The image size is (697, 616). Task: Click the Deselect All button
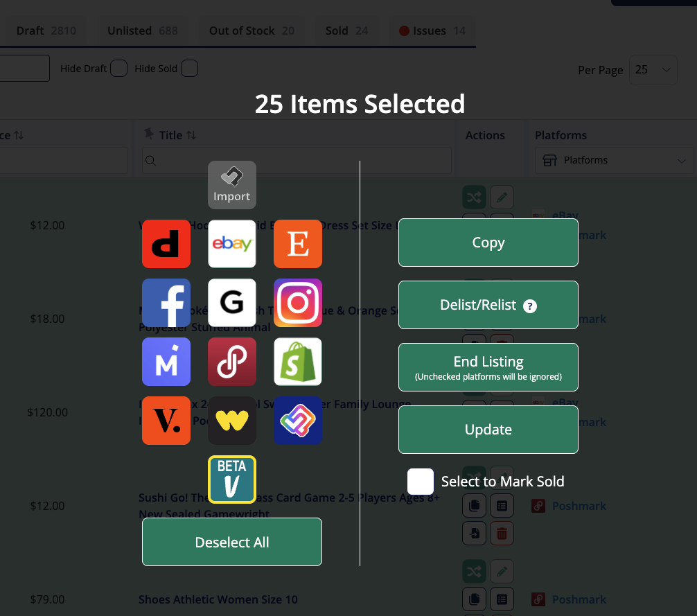click(232, 543)
